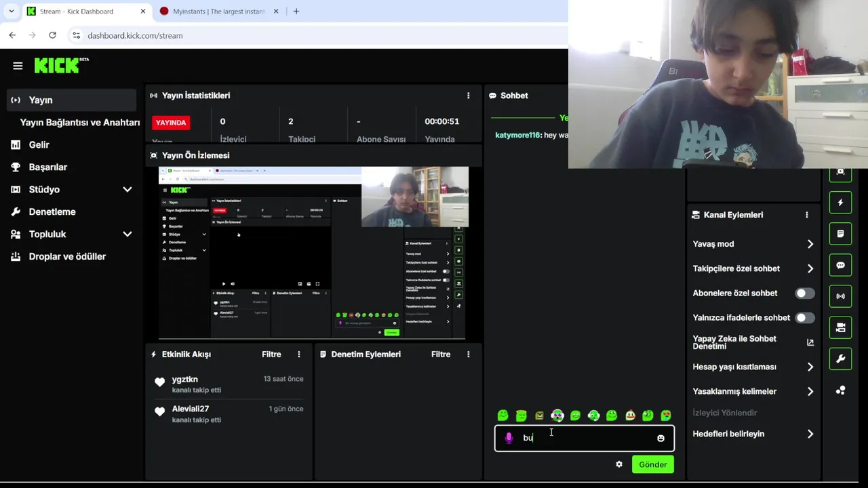The width and height of the screenshot is (868, 488).
Task: Click username Aleviali27 in activity feed
Action: coord(191,409)
